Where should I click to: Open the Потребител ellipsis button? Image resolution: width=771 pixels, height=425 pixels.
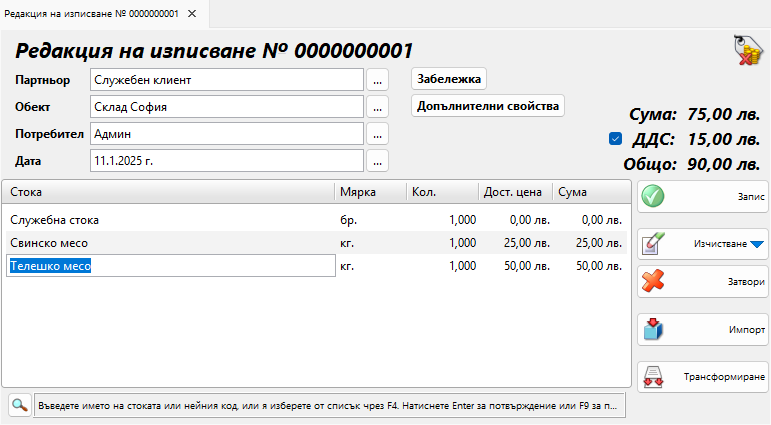[x=377, y=133]
